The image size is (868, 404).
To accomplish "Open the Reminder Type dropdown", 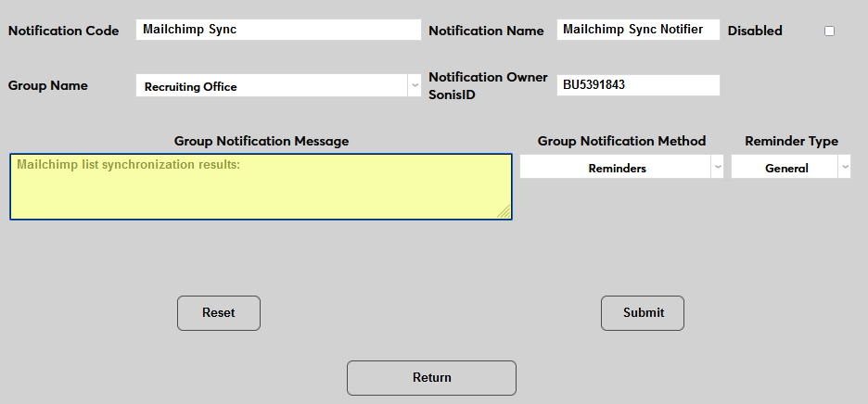I will [790, 167].
